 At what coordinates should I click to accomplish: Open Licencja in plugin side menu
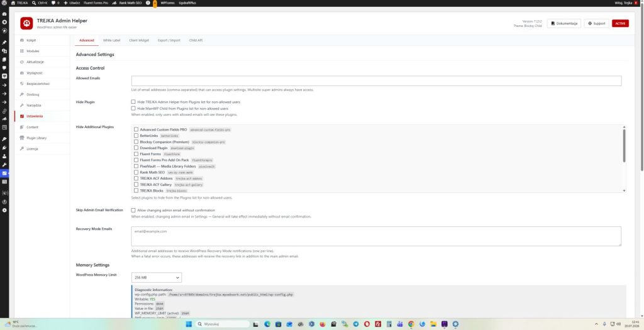42,148
